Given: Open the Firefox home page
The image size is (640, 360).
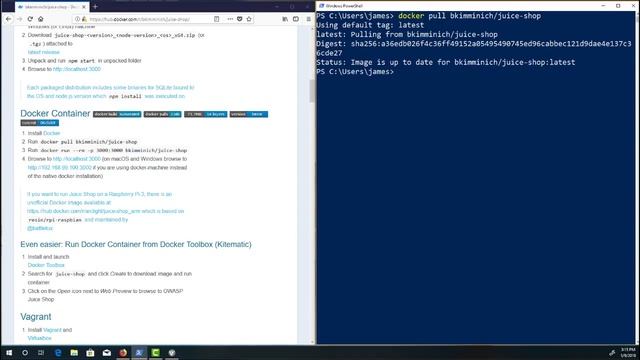Looking at the screenshot, I should click(40, 19).
